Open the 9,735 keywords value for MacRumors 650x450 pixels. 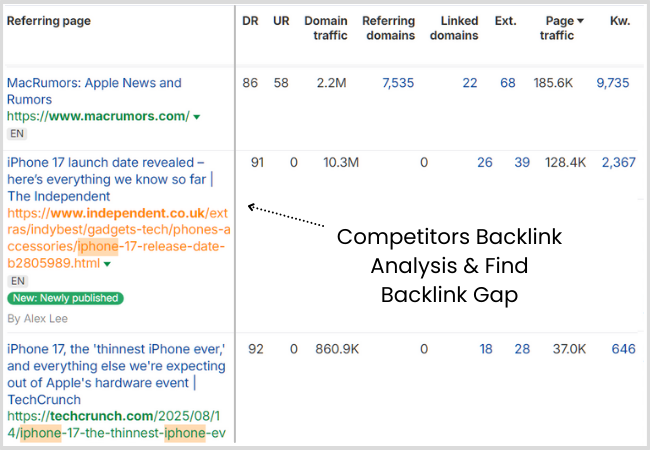pyautogui.click(x=613, y=83)
